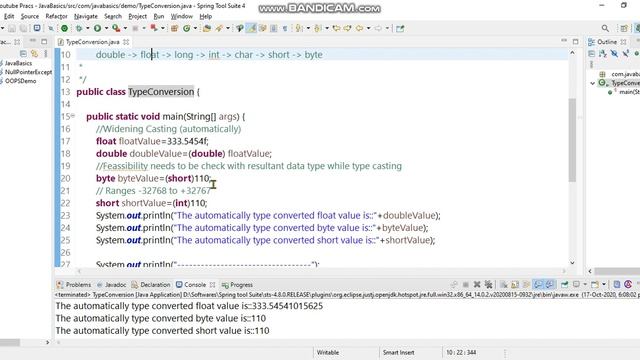640x360 pixels.
Task: Open the Back history dropdown arrow
Action: [368, 28]
